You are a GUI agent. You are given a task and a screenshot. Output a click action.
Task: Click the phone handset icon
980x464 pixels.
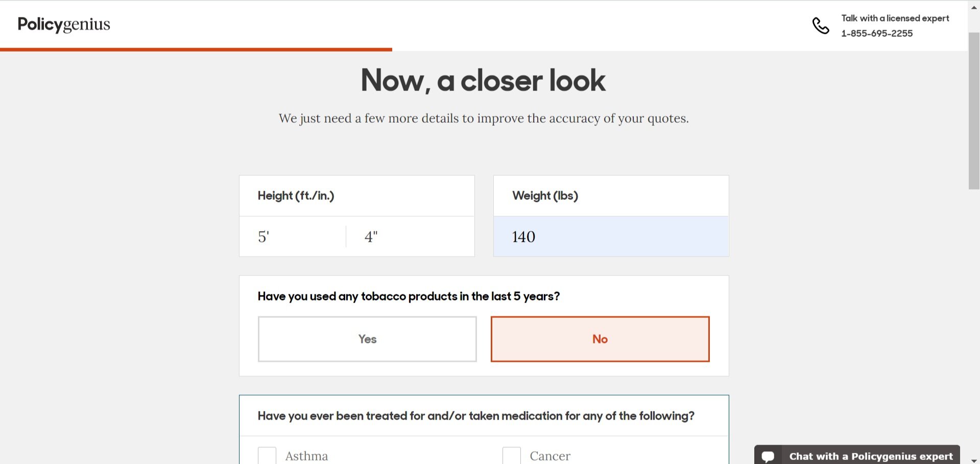821,26
